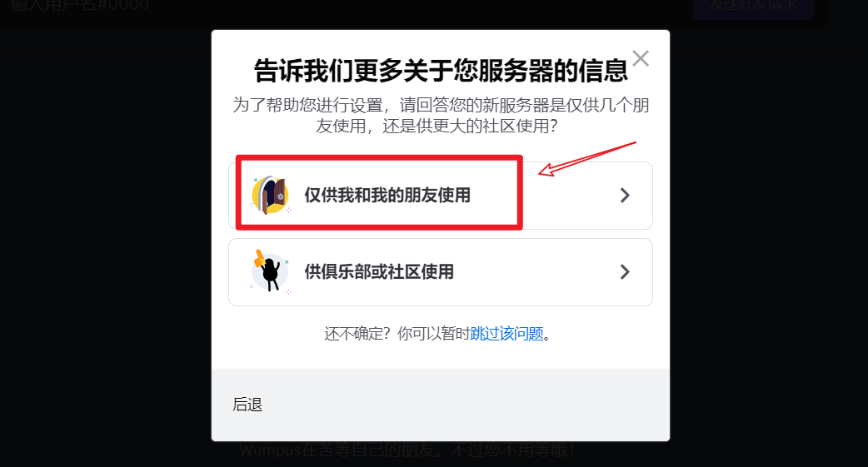Go back using the 后退 button
This screenshot has height=467, width=868.
pyautogui.click(x=247, y=405)
